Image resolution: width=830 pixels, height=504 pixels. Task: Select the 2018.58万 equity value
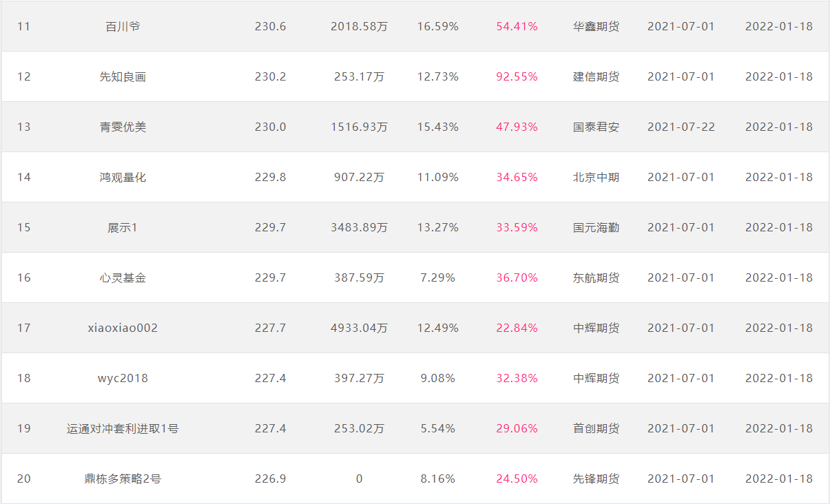(x=359, y=27)
